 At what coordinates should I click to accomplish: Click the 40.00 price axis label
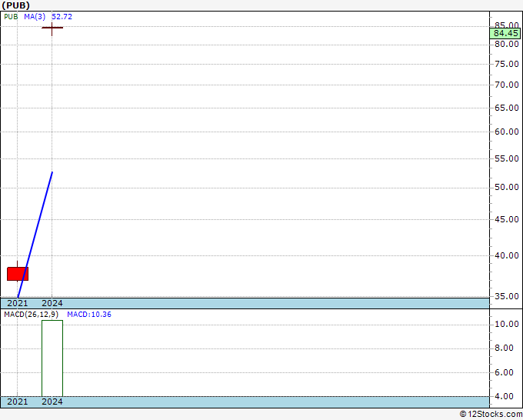point(507,255)
